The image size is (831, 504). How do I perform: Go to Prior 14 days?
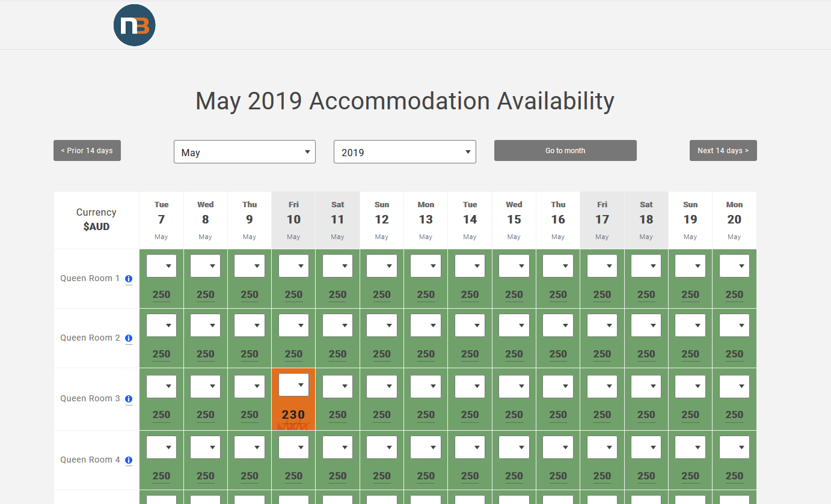(87, 151)
